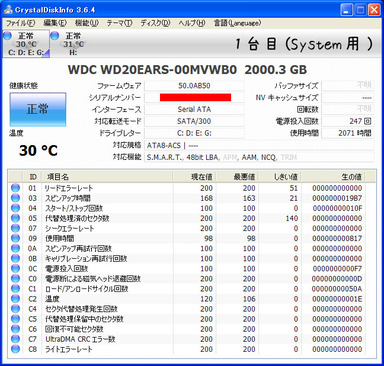
Task: Click the disk model title WDC WD20EARS-00MVWB0
Action: coord(152,70)
